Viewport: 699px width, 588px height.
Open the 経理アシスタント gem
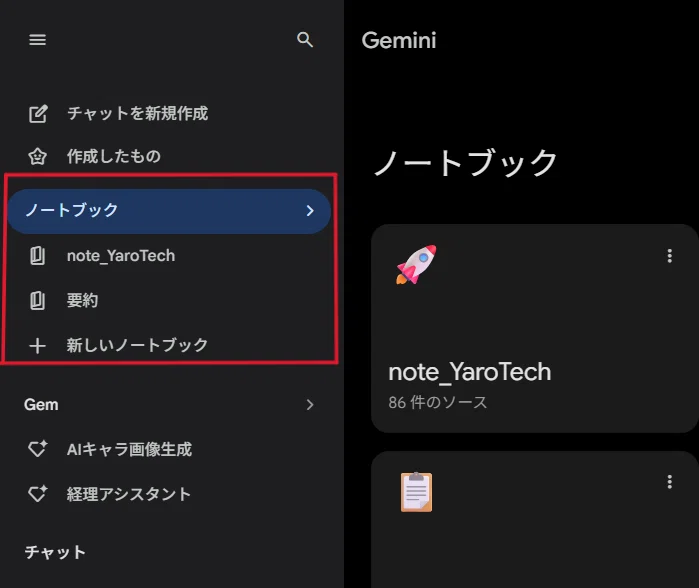pos(129,494)
